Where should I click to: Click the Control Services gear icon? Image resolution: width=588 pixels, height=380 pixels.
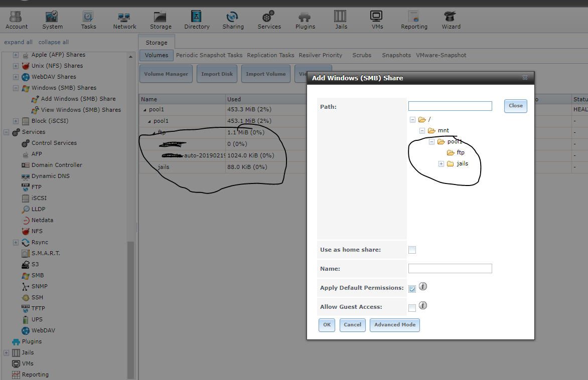26,143
